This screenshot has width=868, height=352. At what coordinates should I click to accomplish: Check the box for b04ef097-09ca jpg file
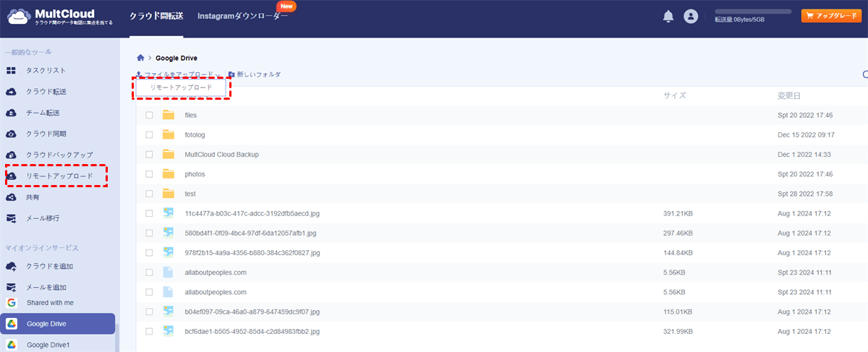click(x=149, y=312)
